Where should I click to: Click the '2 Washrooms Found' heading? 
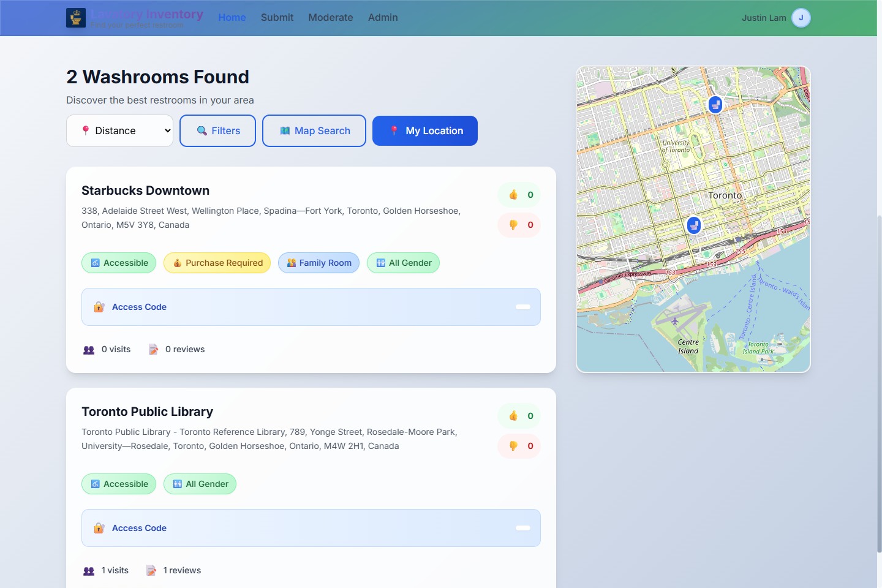point(158,77)
